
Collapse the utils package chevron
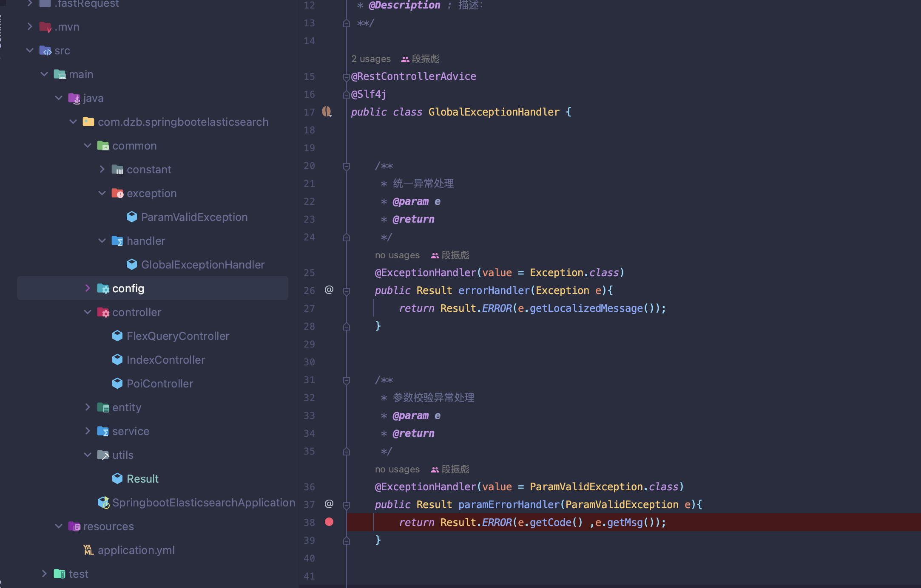click(x=88, y=455)
